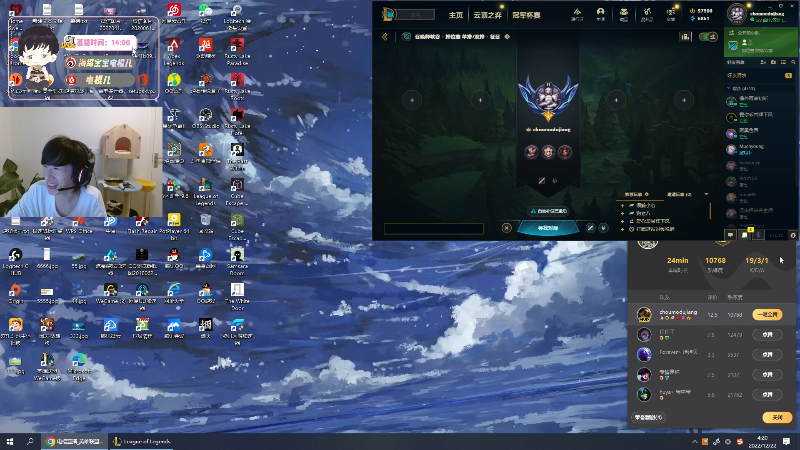800x450 pixels.
Task: Collapse the friends group expander arrow
Action: pyautogui.click(x=729, y=88)
